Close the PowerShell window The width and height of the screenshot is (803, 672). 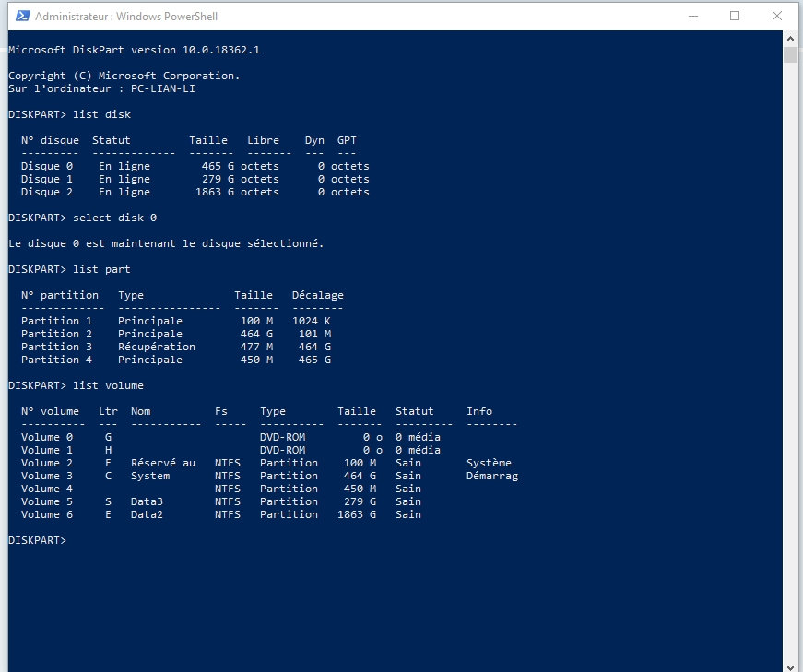[777, 16]
